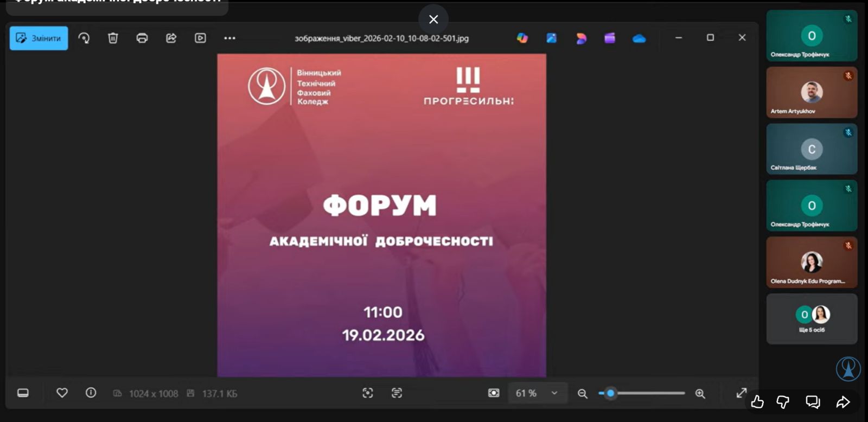This screenshot has height=422, width=868.
Task: Click the Змінити edit button
Action: coord(39,38)
